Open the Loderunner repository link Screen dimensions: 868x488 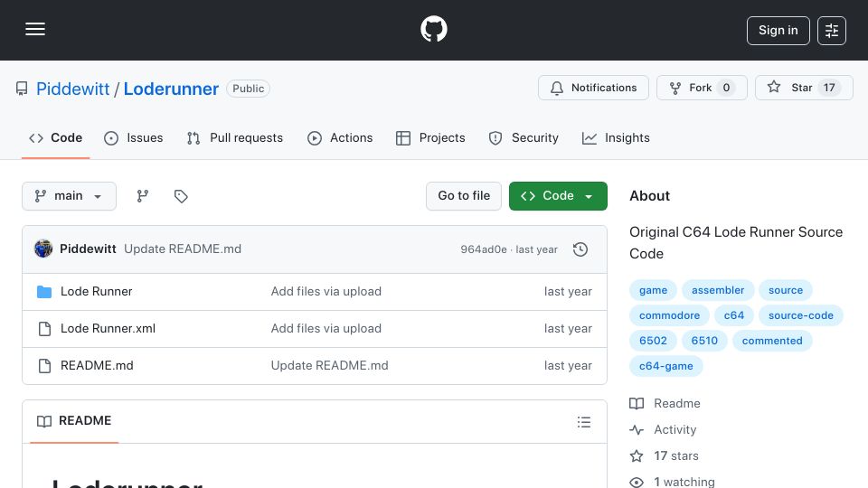171,89
